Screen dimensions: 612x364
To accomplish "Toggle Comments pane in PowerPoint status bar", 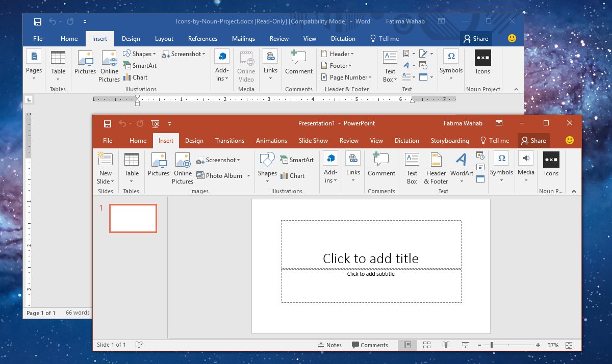I will pos(370,345).
